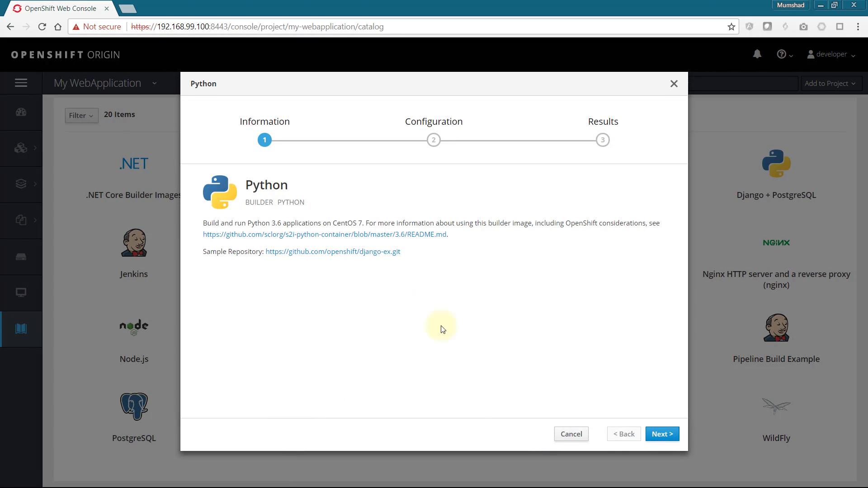This screenshot has width=868, height=488.
Task: Select the .NET Core Builder Images icon
Action: point(134,164)
